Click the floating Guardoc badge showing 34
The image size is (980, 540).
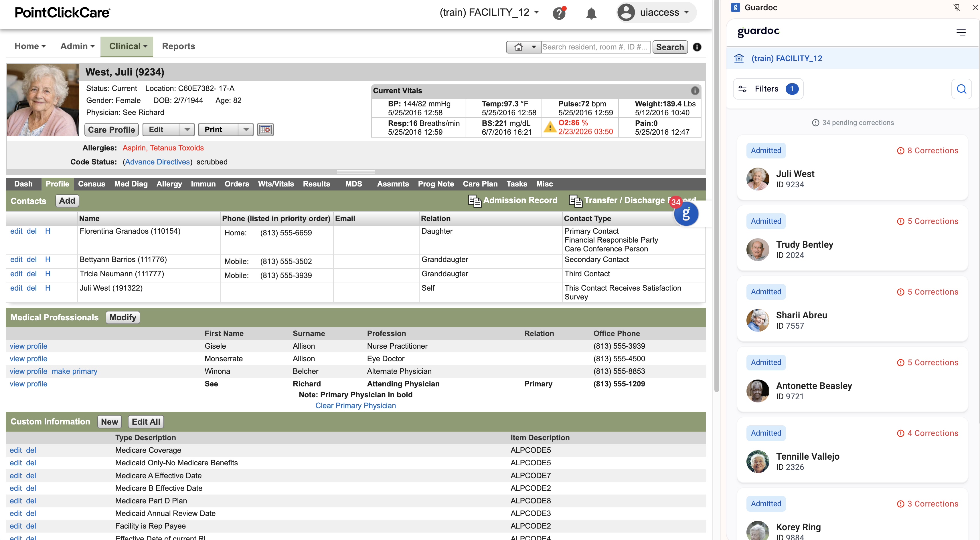click(x=686, y=214)
